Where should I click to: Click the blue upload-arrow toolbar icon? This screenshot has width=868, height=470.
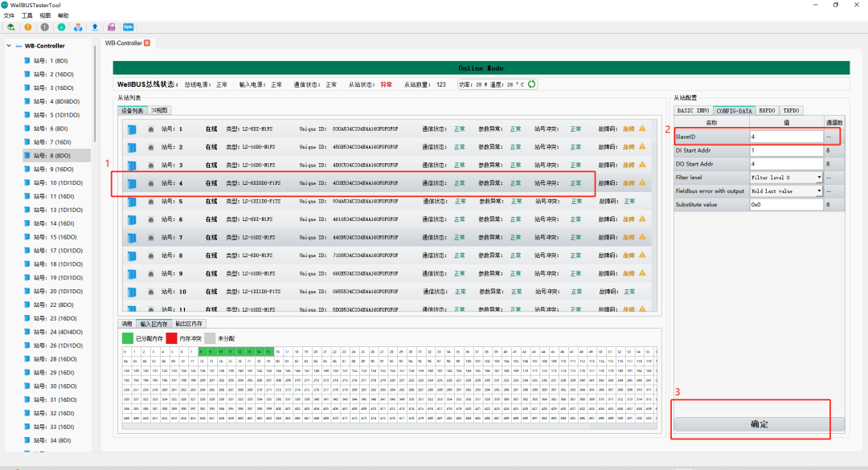tap(95, 27)
